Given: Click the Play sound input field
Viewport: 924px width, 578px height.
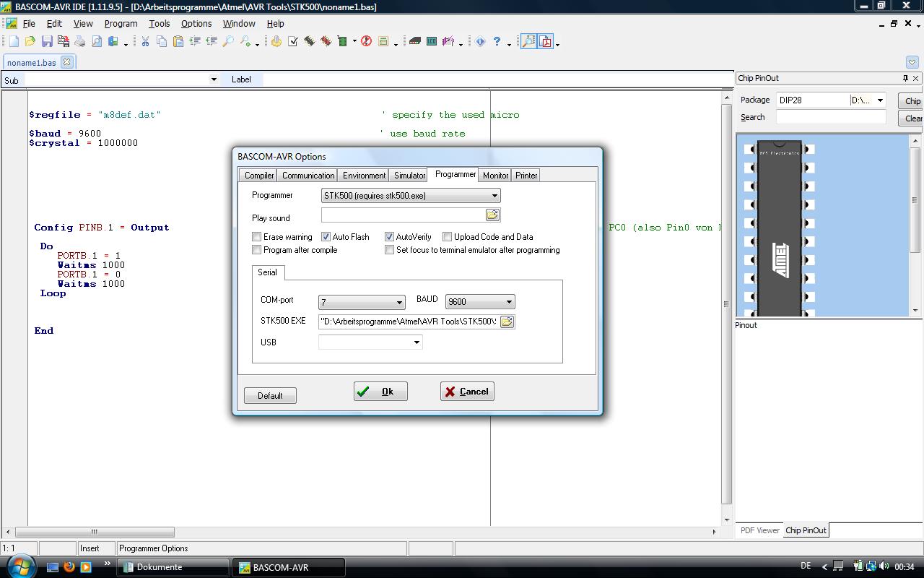Looking at the screenshot, I should [x=403, y=215].
